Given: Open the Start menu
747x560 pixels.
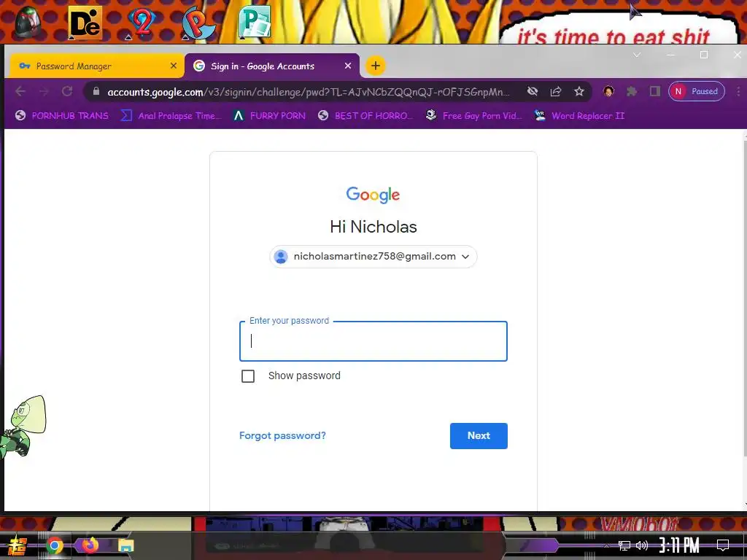Looking at the screenshot, I should point(16,545).
